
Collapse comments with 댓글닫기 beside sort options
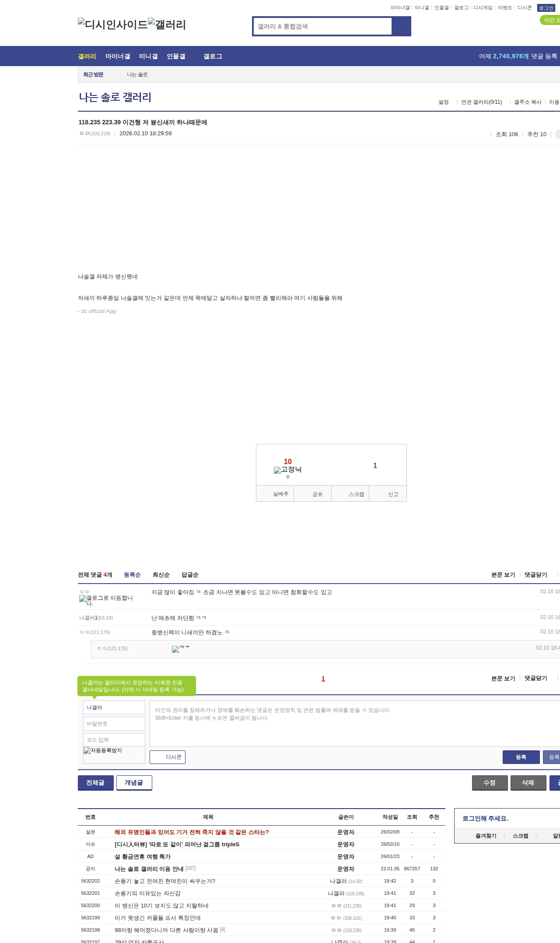(x=535, y=575)
